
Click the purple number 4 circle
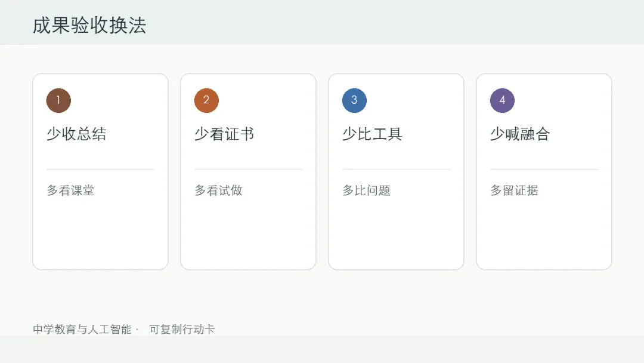point(502,100)
